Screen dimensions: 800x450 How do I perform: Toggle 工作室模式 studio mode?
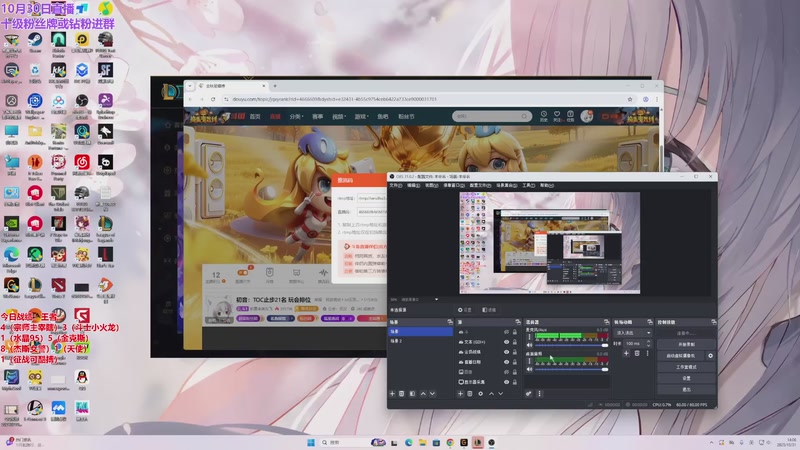tap(686, 367)
